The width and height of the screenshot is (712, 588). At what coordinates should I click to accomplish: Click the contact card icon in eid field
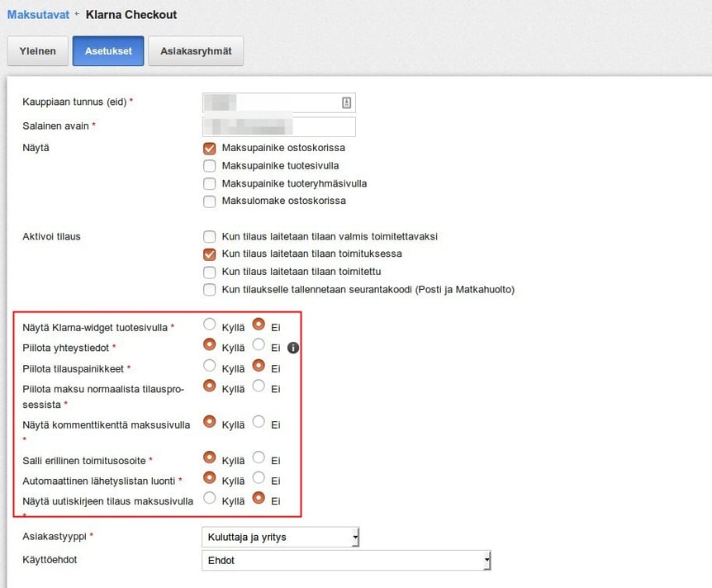click(346, 102)
